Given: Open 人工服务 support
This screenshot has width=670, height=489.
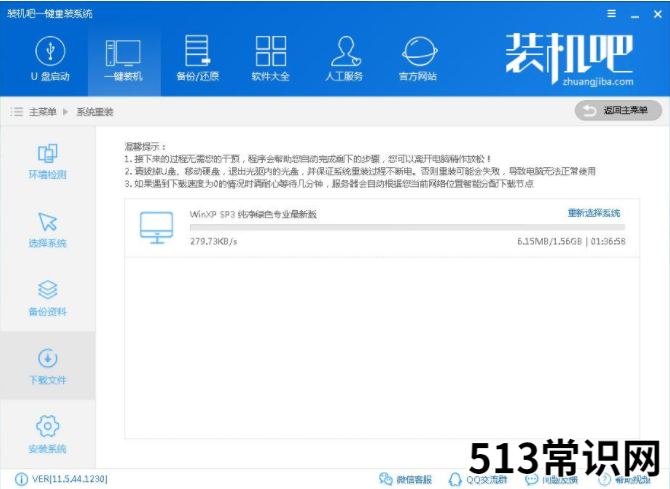Looking at the screenshot, I should pyautogui.click(x=344, y=59).
